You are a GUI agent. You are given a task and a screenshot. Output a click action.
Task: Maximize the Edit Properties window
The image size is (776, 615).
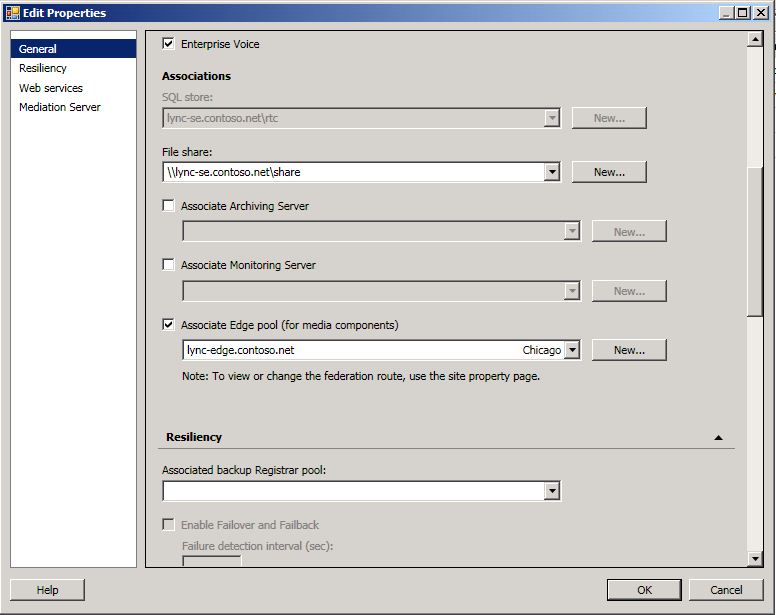(743, 13)
